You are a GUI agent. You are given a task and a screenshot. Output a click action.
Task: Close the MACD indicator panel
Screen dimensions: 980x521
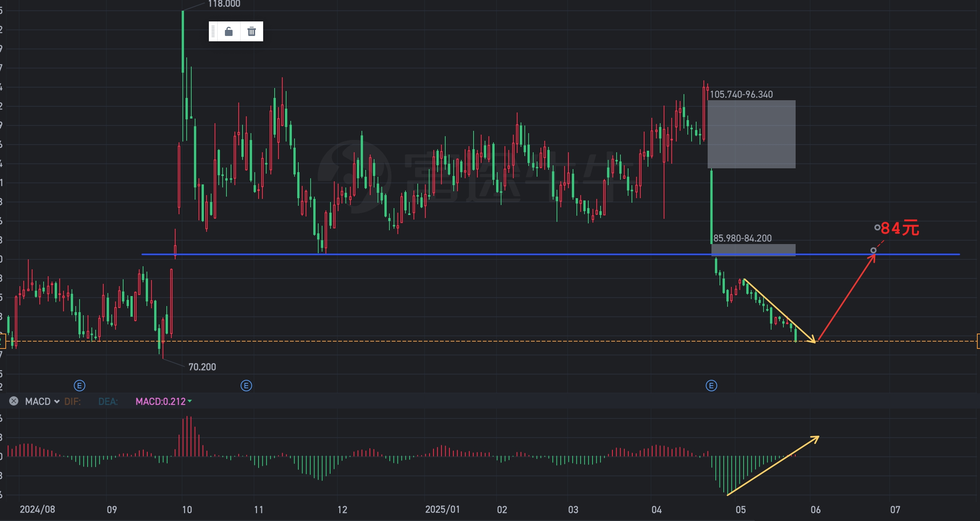pyautogui.click(x=14, y=401)
